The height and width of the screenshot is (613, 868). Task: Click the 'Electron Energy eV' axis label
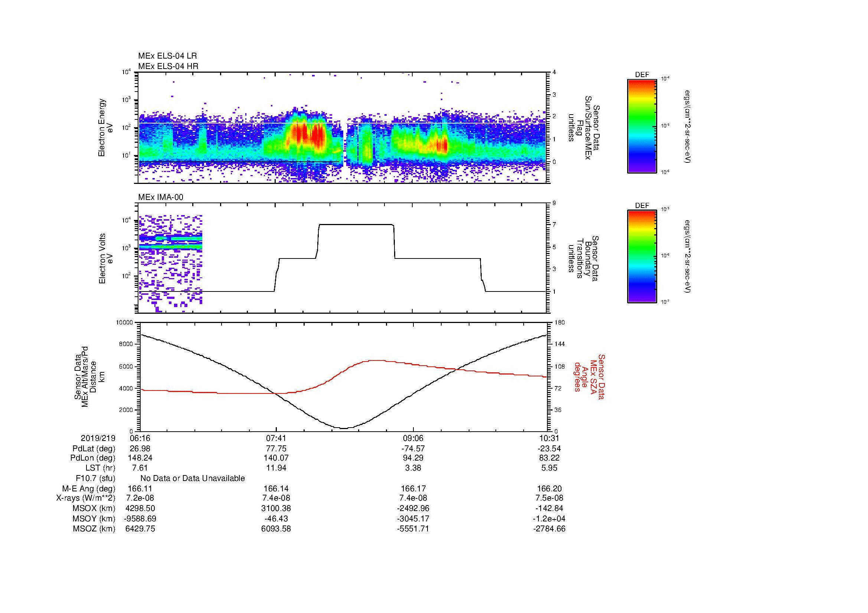(x=106, y=128)
